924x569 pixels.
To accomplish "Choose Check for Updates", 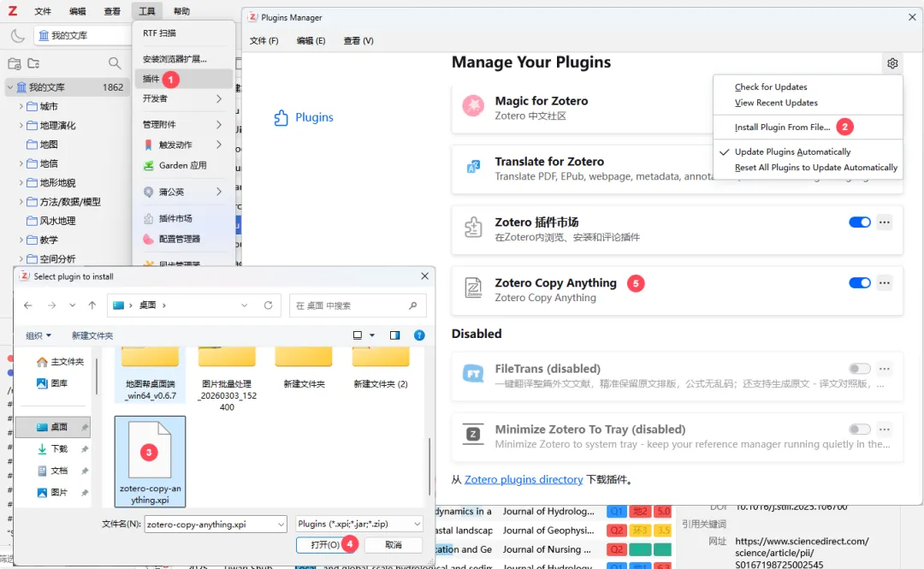I will pos(771,86).
